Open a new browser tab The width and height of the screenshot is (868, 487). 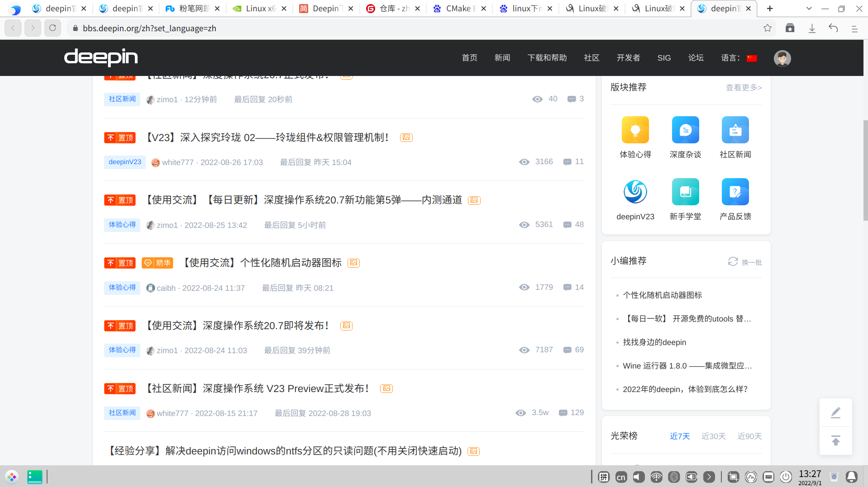[770, 9]
